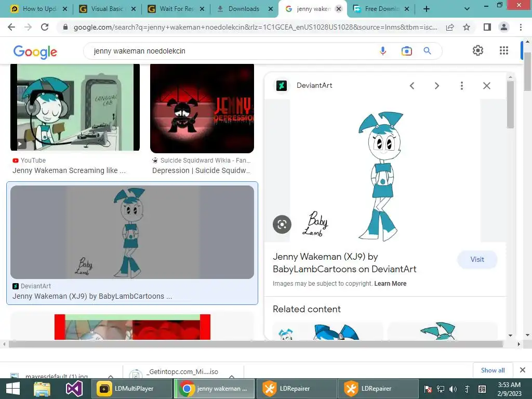Open DeviantArt BabyLambCartoons result caption
Viewport: 532px width, 399px height.
click(92, 296)
